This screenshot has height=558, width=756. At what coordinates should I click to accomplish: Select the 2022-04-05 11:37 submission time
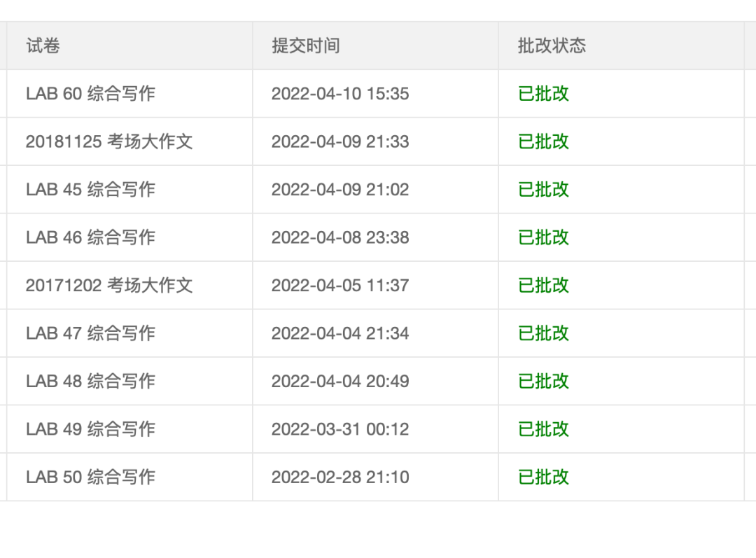340,286
